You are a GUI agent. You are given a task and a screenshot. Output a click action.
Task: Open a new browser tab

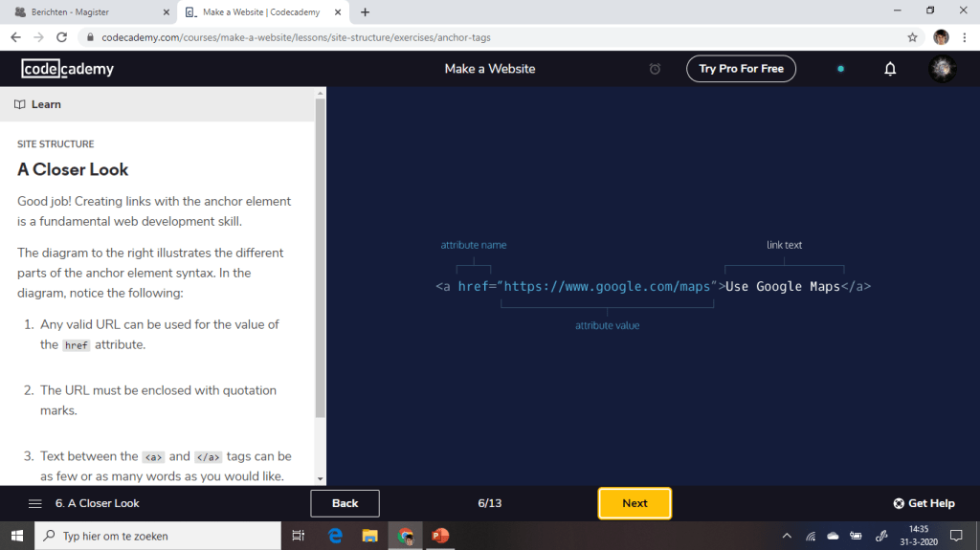366,12
